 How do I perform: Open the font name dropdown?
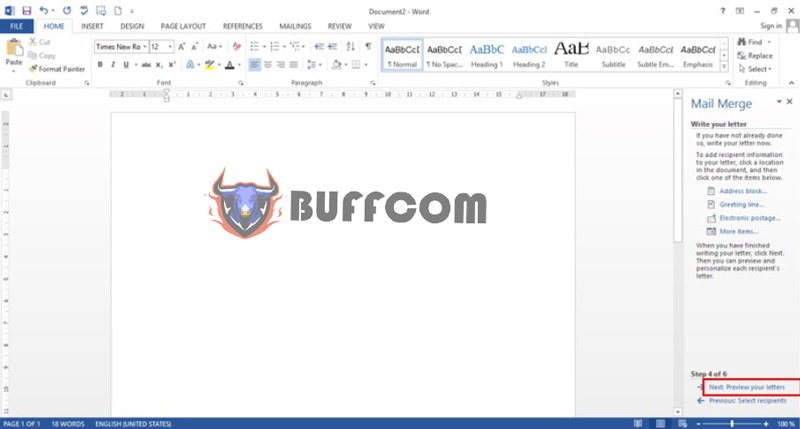click(145, 46)
